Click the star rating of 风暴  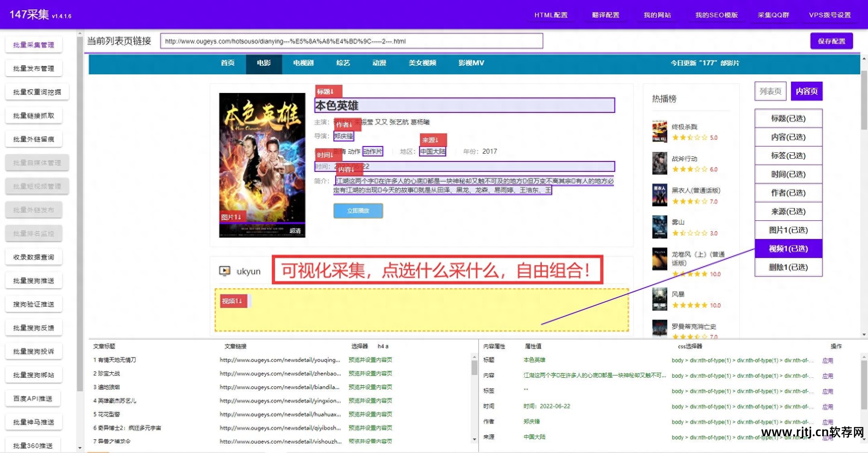[689, 305]
